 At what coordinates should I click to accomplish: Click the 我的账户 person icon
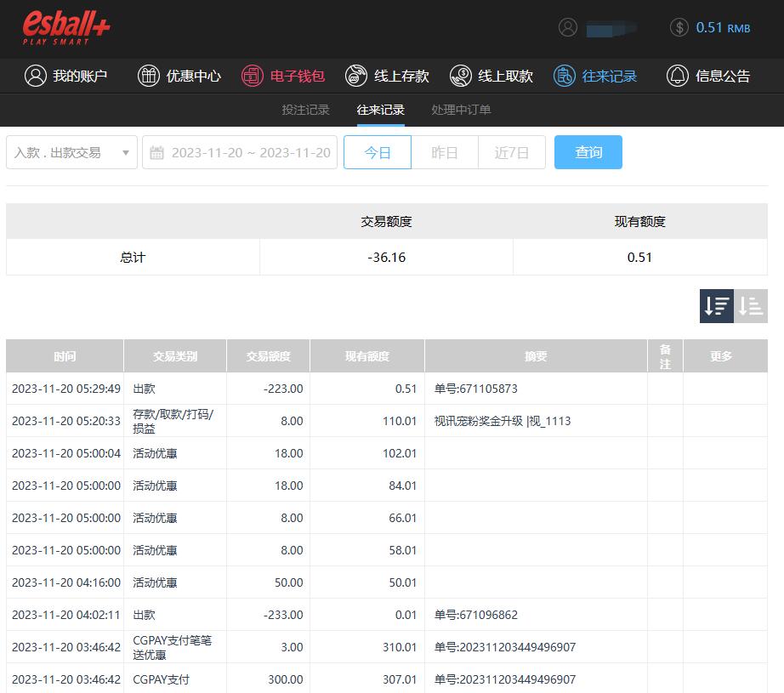coord(35,76)
